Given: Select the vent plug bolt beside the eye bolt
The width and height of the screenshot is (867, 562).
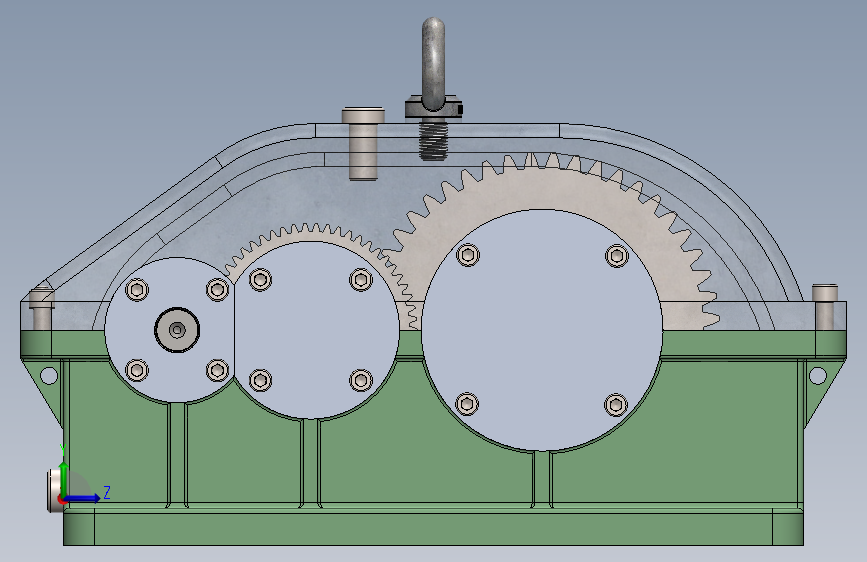Looking at the screenshot, I should coord(363,144).
